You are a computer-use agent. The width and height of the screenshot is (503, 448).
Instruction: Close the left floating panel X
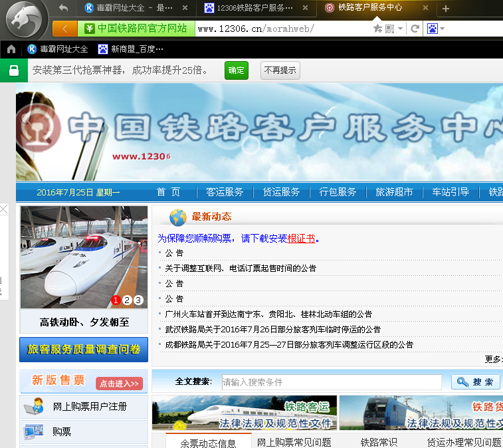[4, 209]
